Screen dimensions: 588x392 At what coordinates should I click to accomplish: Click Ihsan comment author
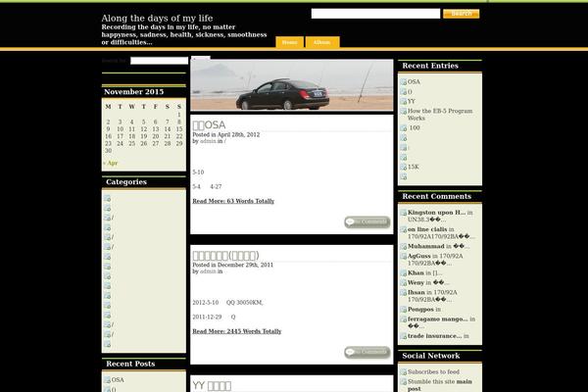coord(416,292)
